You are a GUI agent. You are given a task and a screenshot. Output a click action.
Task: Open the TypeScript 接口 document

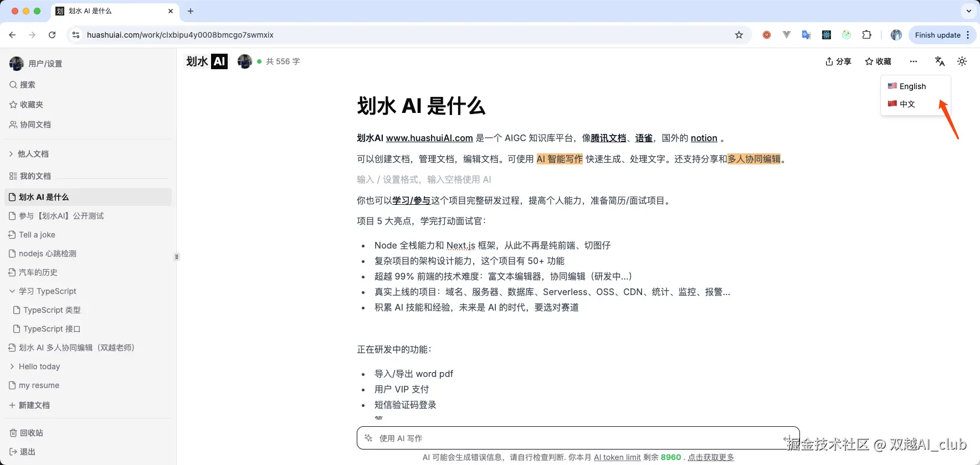pyautogui.click(x=47, y=329)
